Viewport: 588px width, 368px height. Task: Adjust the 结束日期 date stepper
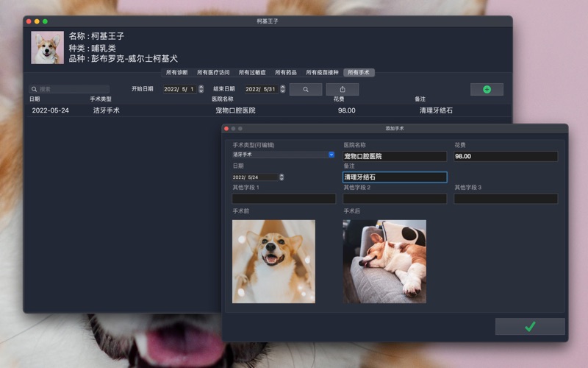pos(283,89)
